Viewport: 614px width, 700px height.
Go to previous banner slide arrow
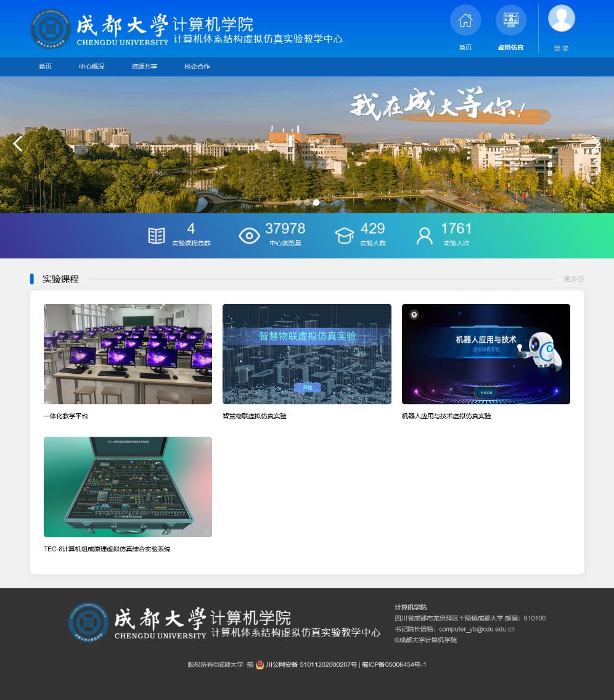pos(17,144)
